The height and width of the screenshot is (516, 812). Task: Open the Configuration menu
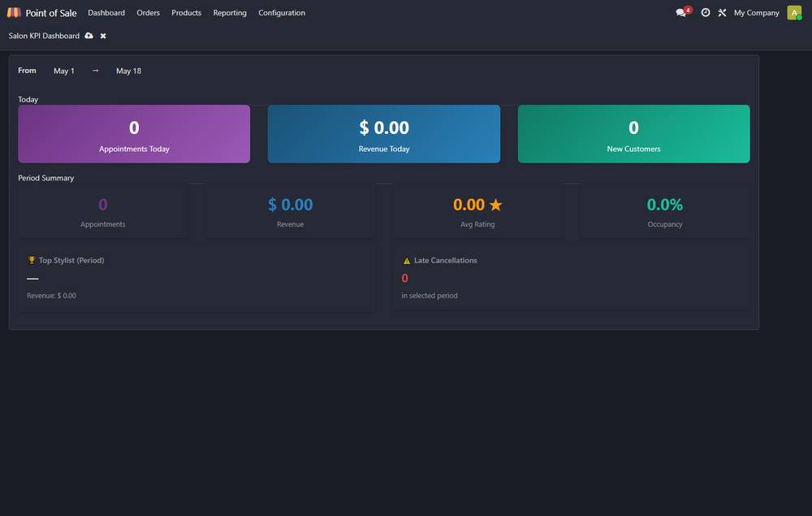click(282, 12)
